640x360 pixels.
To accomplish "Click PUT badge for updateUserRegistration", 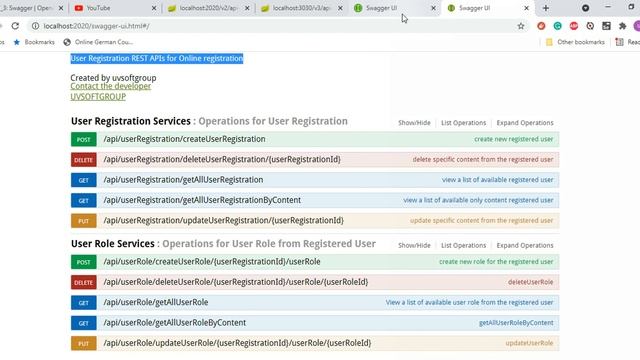I will (x=84, y=221).
